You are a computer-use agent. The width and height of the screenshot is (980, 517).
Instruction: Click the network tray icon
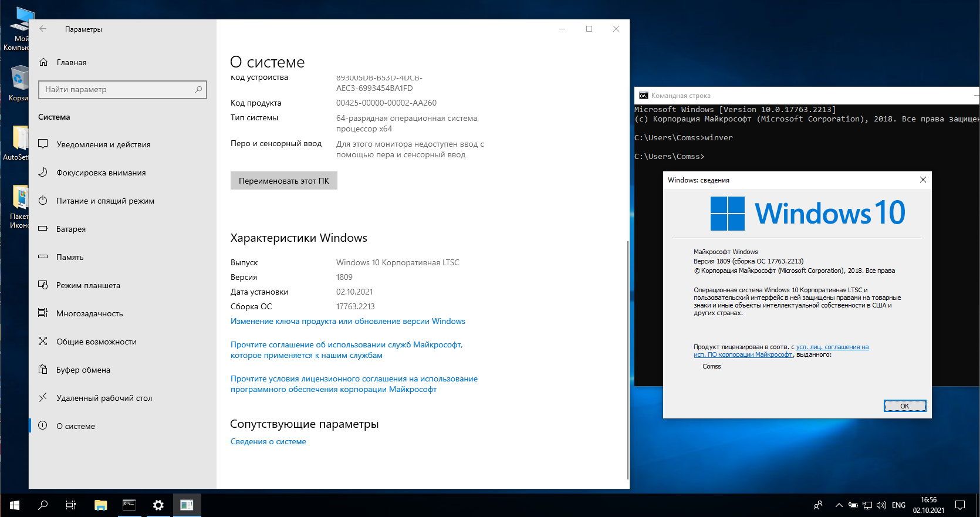point(867,505)
